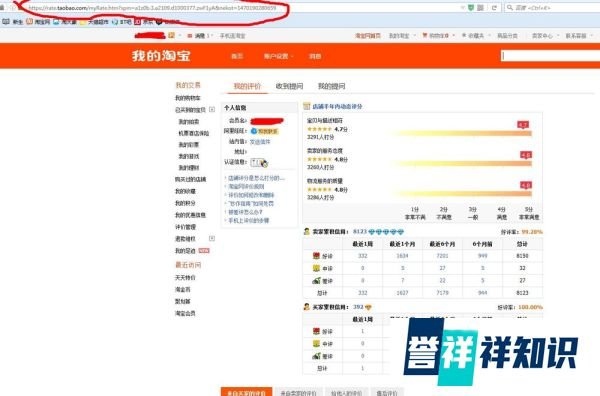Click the 卖家的服务态度 score bar
The width and height of the screenshot is (600, 396).
click(461, 163)
